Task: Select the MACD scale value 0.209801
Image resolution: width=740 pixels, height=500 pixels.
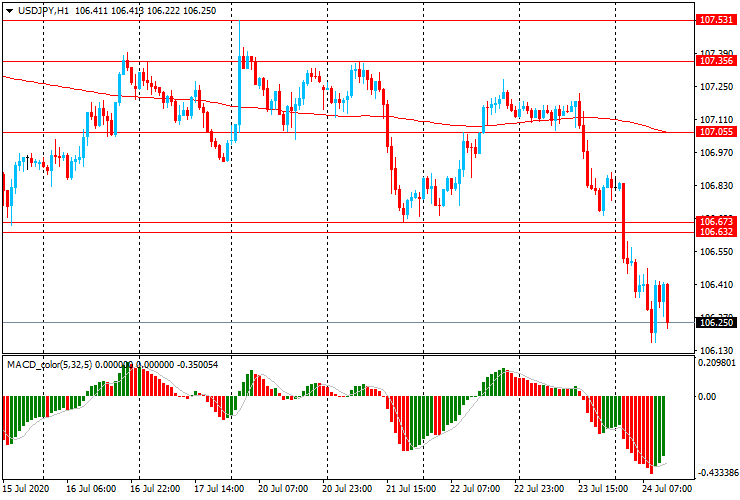Action: tap(716, 363)
